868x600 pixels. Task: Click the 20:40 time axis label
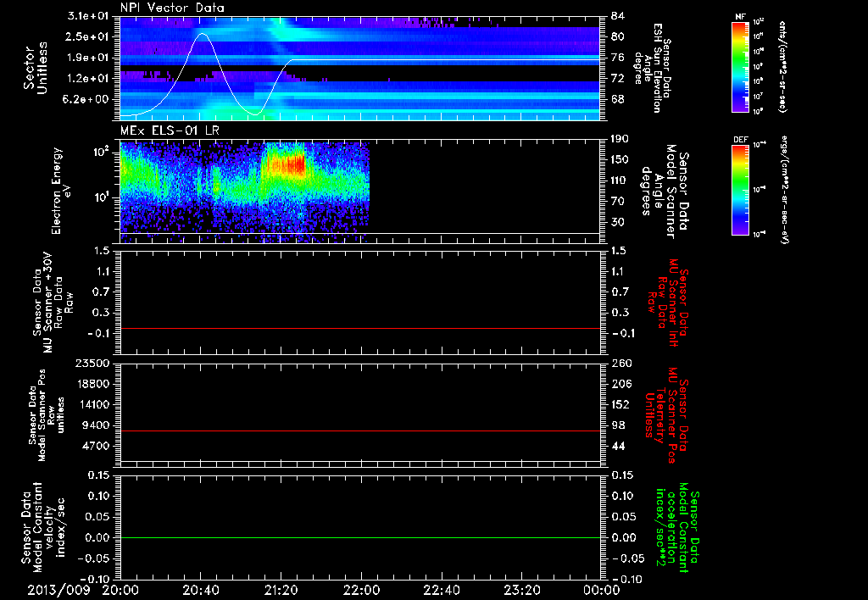(201, 590)
